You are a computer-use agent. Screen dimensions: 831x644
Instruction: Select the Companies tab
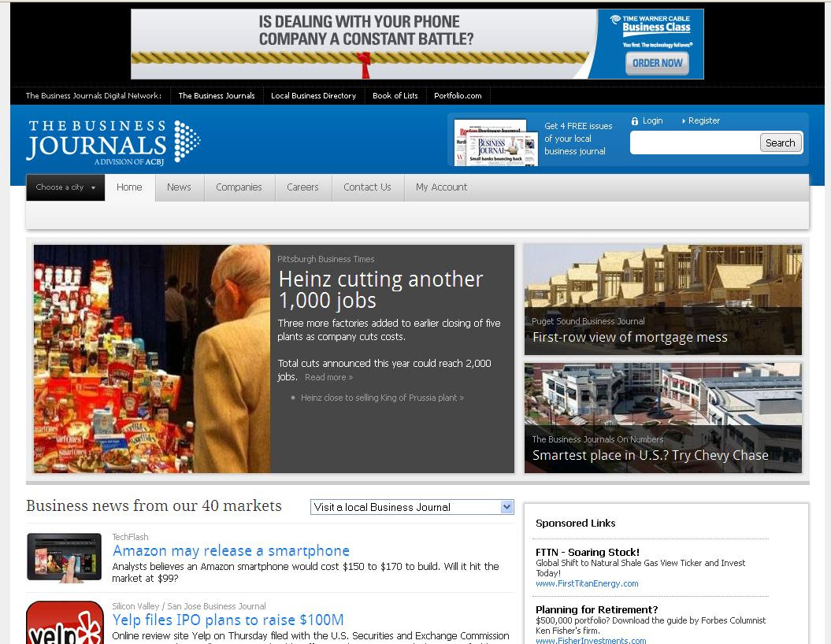pyautogui.click(x=239, y=187)
